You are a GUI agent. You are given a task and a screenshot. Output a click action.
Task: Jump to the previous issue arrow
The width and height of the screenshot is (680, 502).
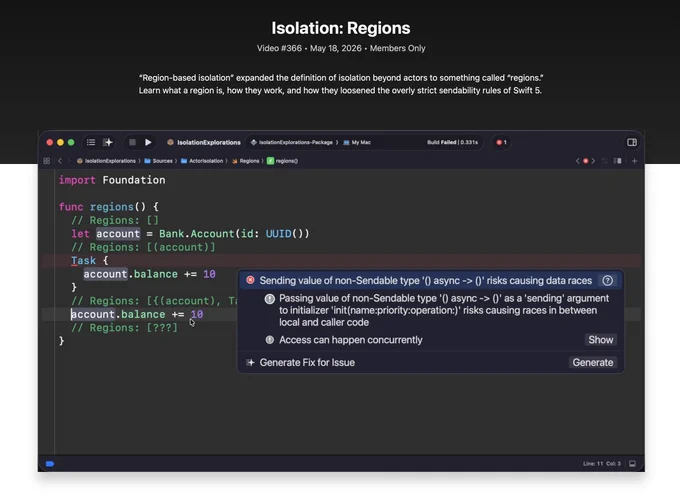coord(577,161)
